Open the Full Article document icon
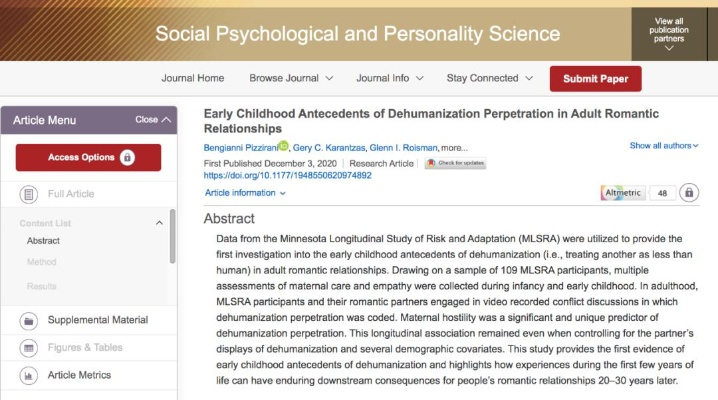The image size is (718, 400). (x=29, y=193)
